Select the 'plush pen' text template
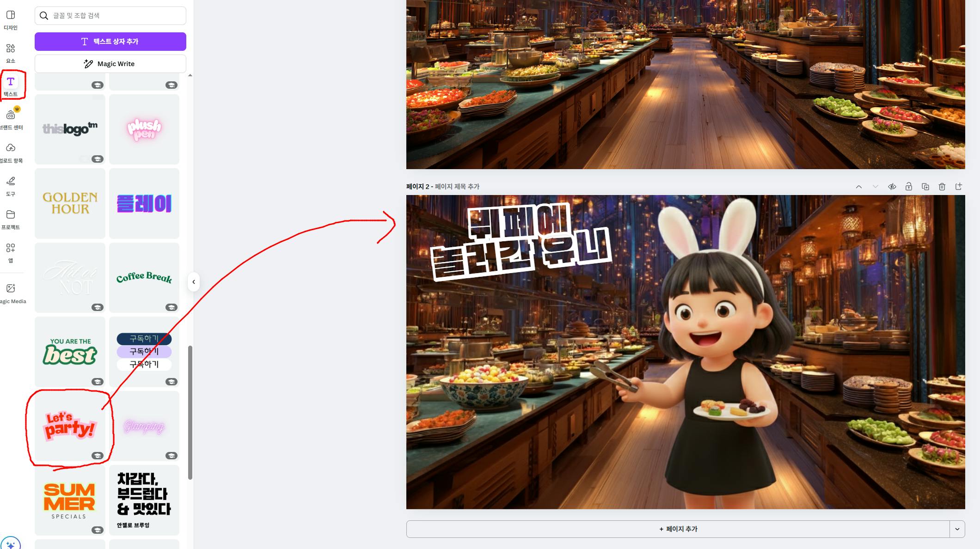Viewport: 980px width, 549px height. (144, 129)
